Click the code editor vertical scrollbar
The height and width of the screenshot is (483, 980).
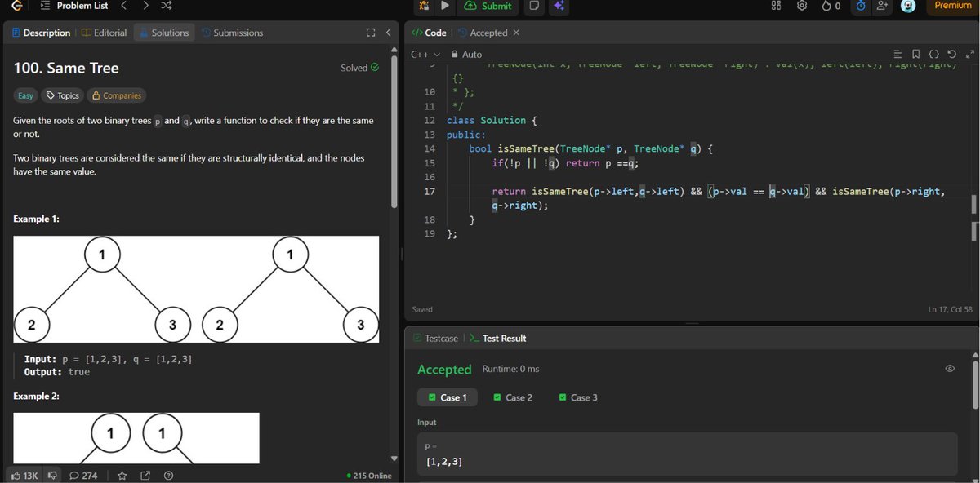[973, 205]
